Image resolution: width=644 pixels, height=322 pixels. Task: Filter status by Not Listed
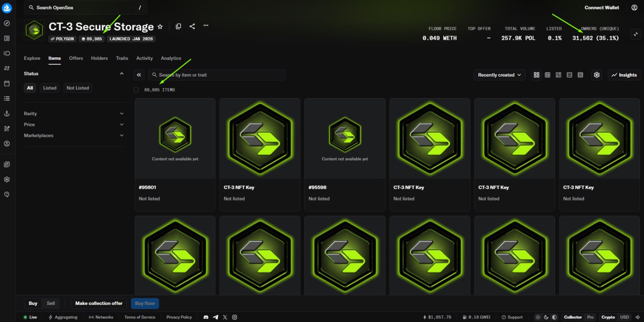(77, 88)
